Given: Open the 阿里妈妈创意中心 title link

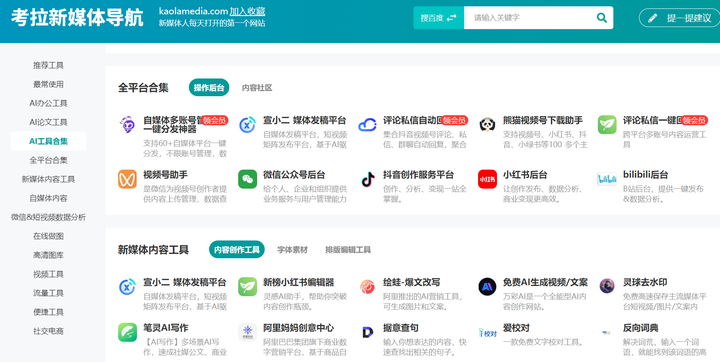Looking at the screenshot, I should point(298,328).
